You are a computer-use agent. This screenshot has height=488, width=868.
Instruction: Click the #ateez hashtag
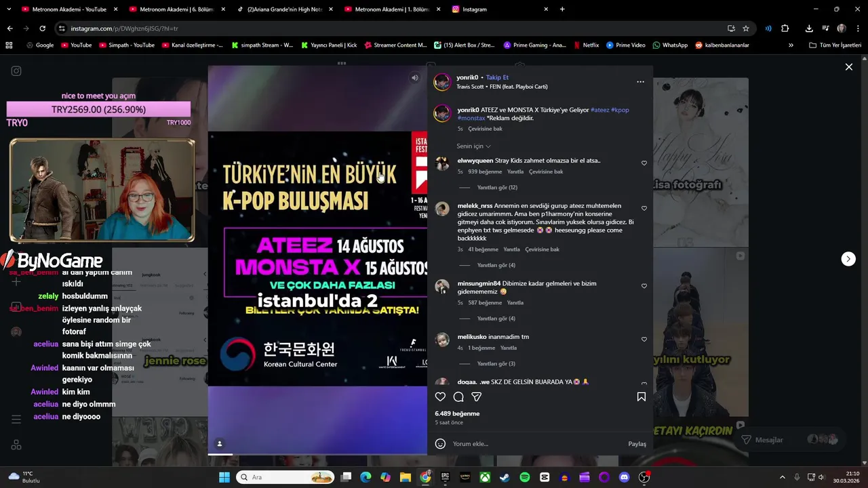point(600,110)
